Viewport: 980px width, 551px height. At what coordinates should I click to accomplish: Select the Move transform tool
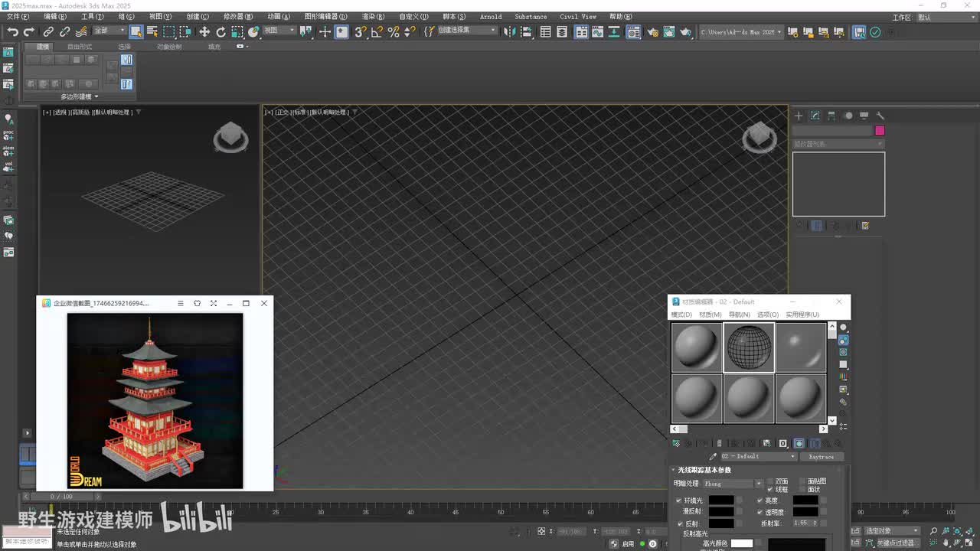(204, 32)
